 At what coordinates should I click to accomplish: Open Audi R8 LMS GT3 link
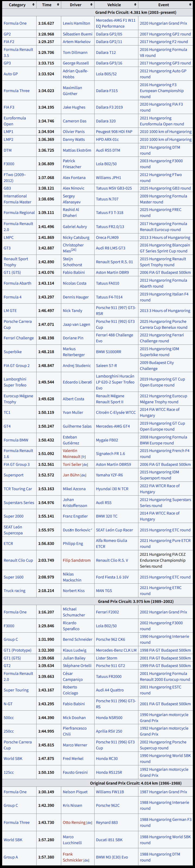pos(110,248)
